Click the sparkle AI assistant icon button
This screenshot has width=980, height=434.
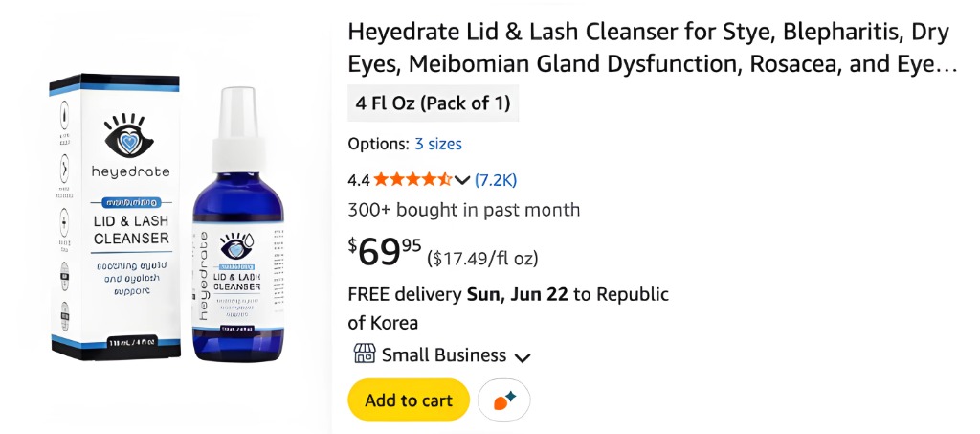503,400
